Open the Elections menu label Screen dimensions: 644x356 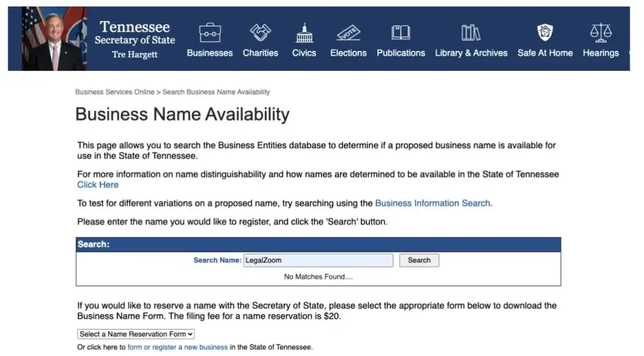(x=348, y=53)
